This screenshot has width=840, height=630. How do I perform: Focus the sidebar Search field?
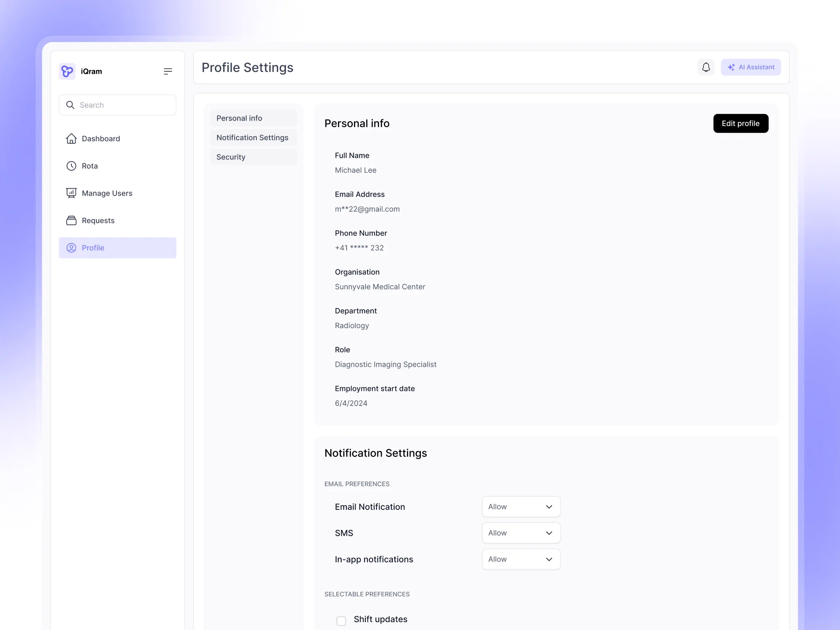pyautogui.click(x=118, y=105)
